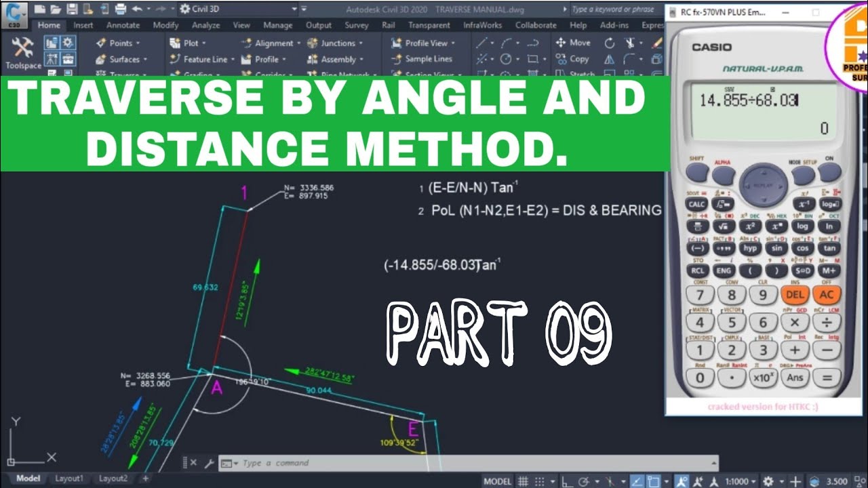The height and width of the screenshot is (488, 868).
Task: Click the calculator's hyp key
Action: 750,248
